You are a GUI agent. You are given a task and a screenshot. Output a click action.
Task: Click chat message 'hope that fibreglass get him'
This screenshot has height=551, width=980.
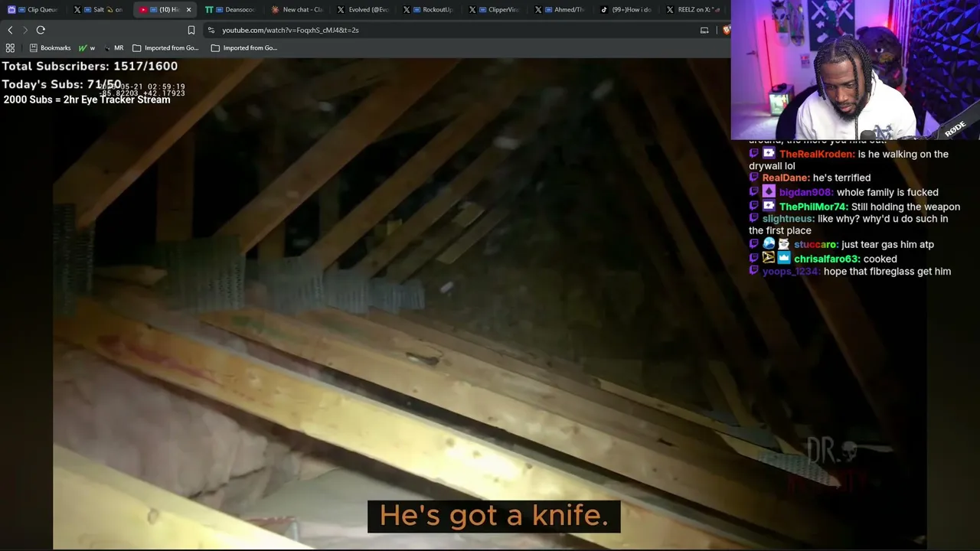[887, 272]
